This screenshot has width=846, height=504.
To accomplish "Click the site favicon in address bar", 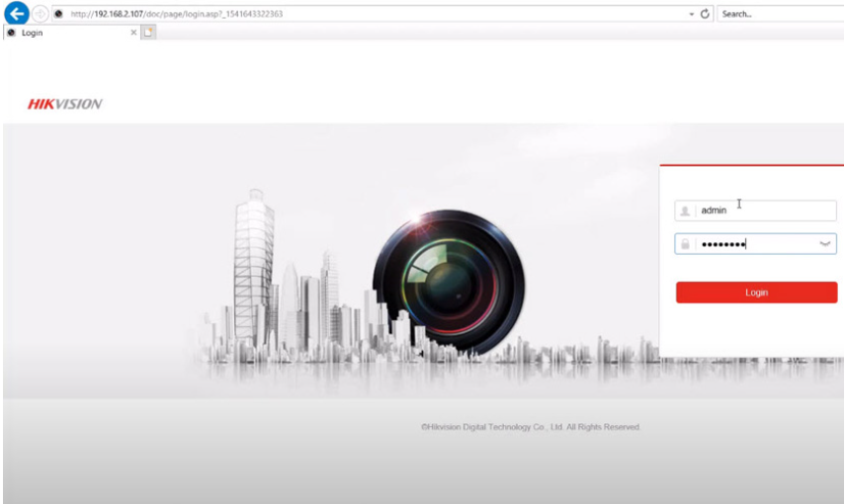I will click(x=59, y=14).
